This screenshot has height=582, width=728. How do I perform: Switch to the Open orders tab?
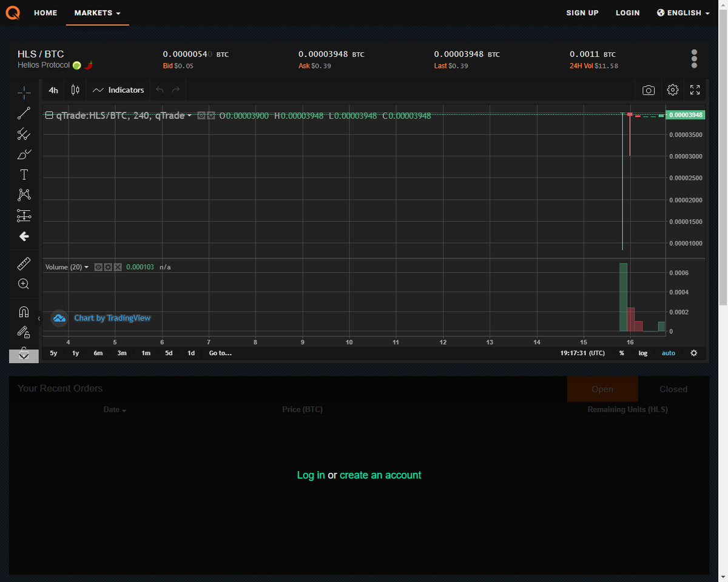[602, 389]
